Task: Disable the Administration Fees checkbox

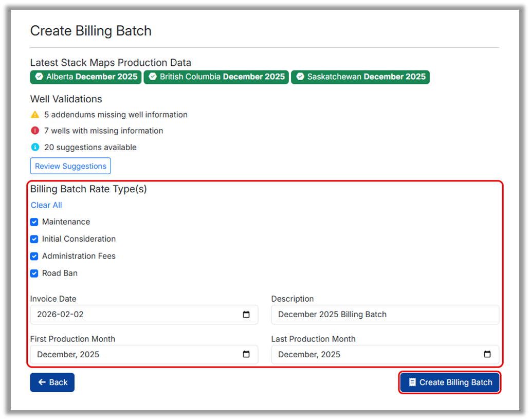Action: (34, 256)
